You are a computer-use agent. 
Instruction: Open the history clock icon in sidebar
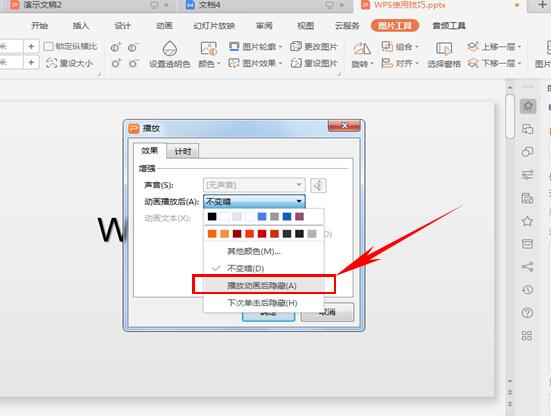pos(527,290)
